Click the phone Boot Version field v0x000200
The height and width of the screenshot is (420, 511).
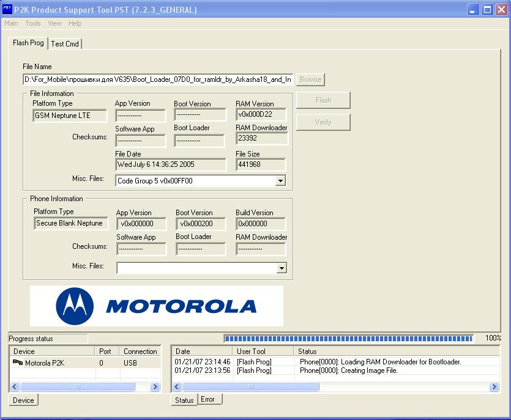point(201,224)
